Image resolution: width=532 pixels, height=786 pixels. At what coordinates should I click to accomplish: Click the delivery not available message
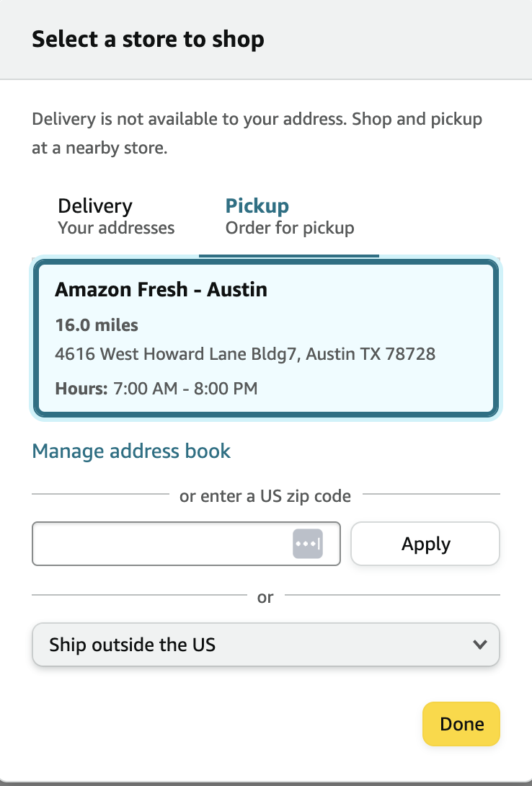coord(257,133)
